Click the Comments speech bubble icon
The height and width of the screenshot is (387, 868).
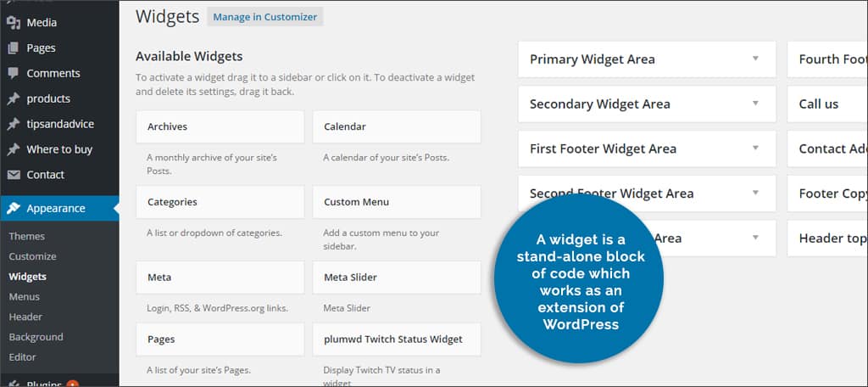click(14, 73)
